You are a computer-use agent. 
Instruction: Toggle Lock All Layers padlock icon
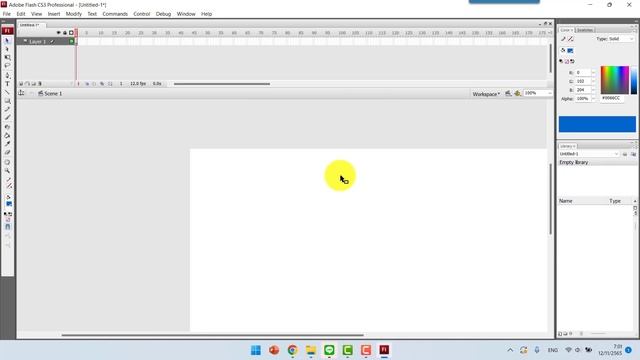point(64,33)
